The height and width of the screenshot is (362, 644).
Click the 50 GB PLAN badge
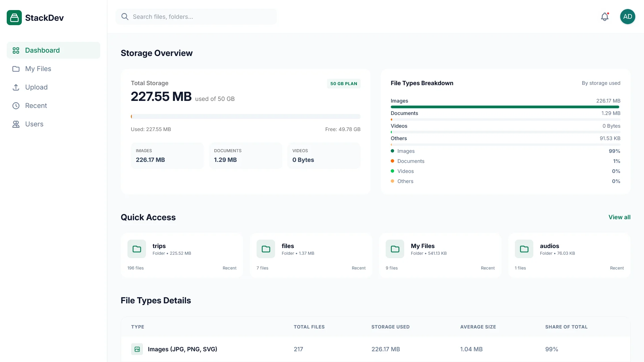pos(343,84)
